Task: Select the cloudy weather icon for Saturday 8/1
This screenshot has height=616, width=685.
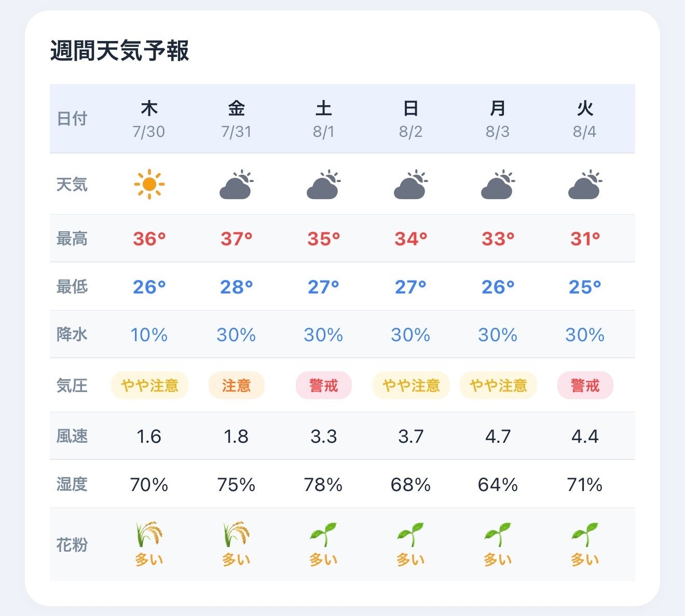Action: [x=323, y=184]
